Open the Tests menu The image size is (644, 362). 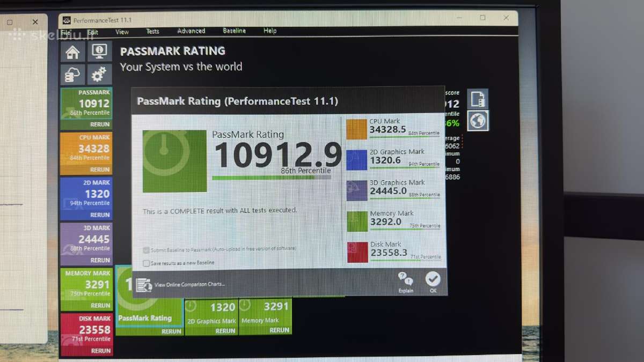[x=152, y=31]
